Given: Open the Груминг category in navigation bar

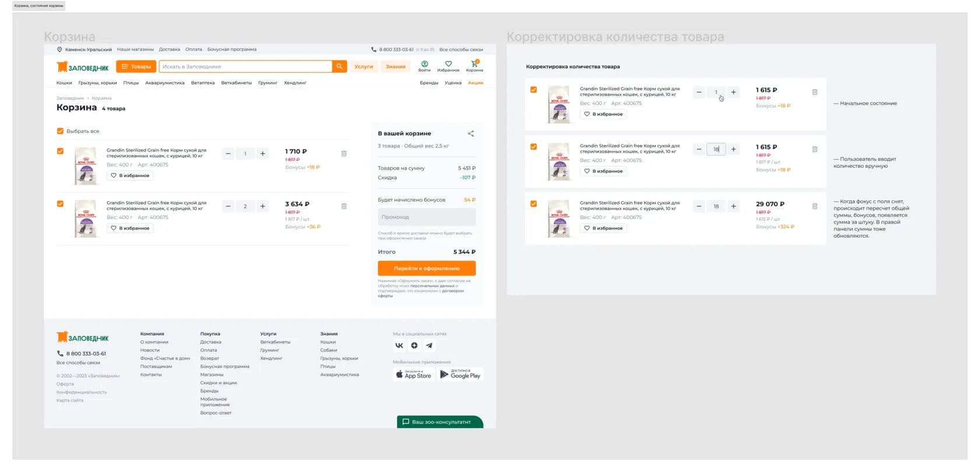Looking at the screenshot, I should pyautogui.click(x=268, y=83).
